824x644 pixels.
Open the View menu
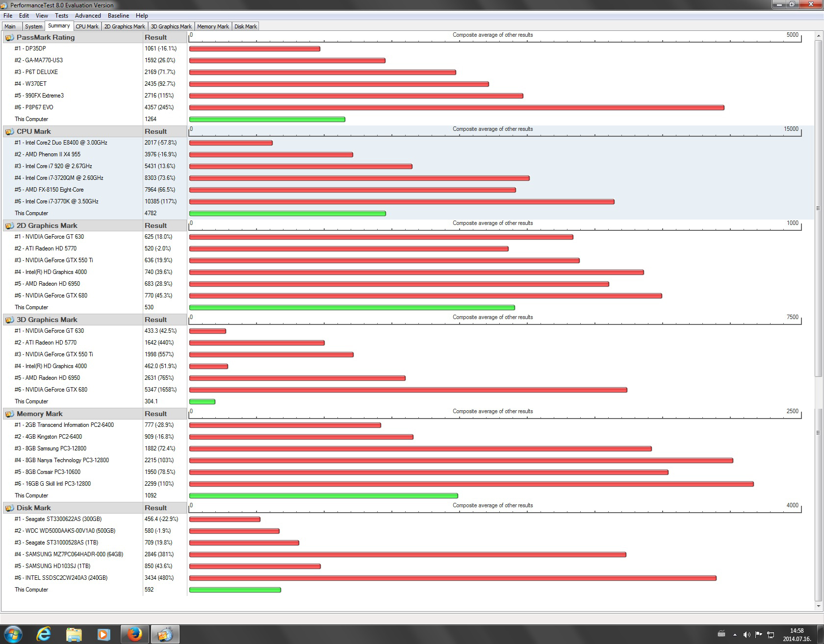[x=42, y=16]
